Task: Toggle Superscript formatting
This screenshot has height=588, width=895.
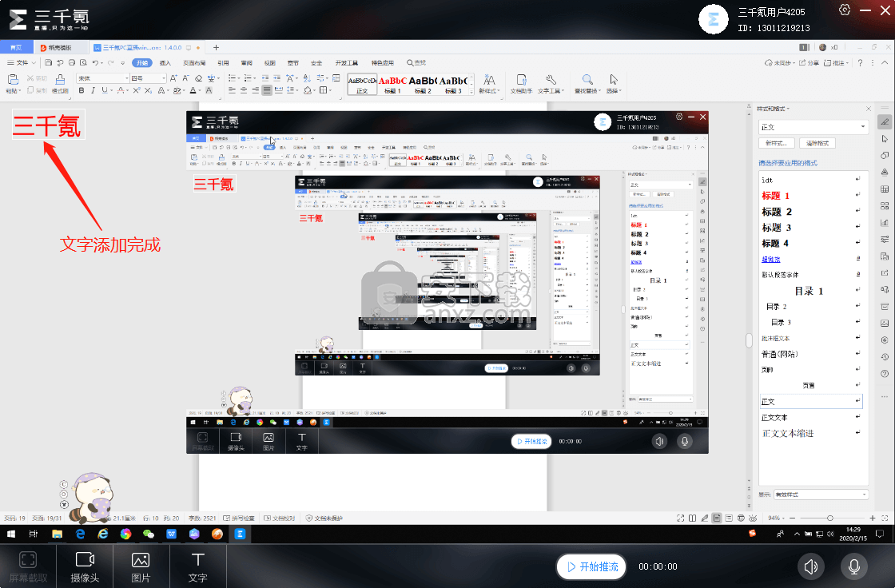Action: tap(137, 90)
